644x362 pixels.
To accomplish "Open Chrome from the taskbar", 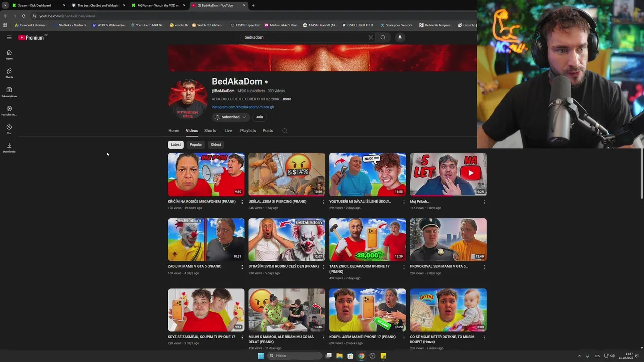I will 361,356.
